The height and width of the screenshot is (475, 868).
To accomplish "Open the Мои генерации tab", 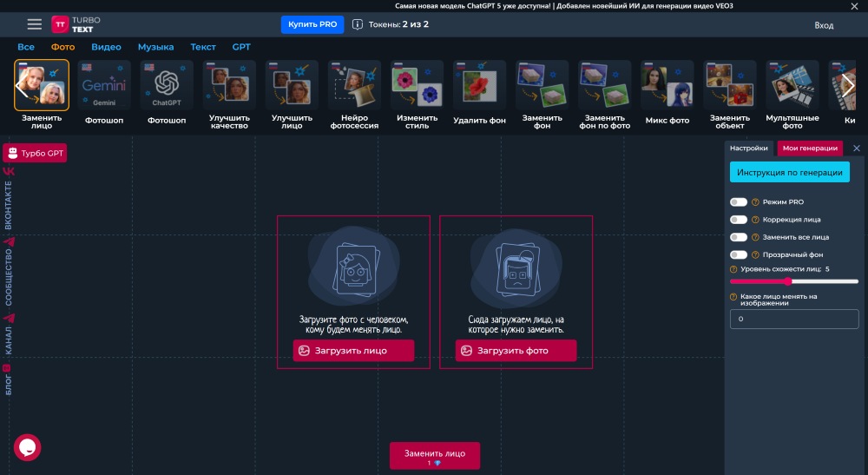I will (x=810, y=148).
